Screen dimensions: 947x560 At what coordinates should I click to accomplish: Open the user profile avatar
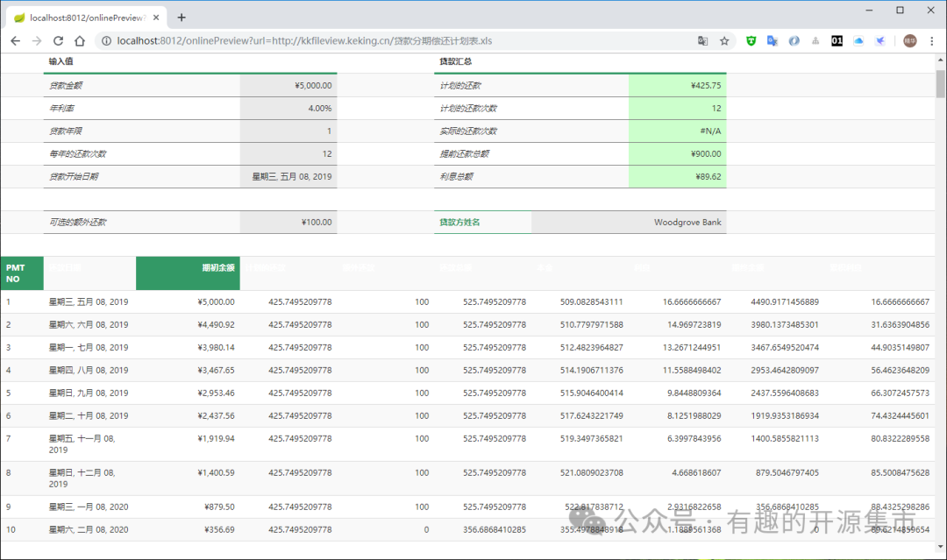(909, 41)
